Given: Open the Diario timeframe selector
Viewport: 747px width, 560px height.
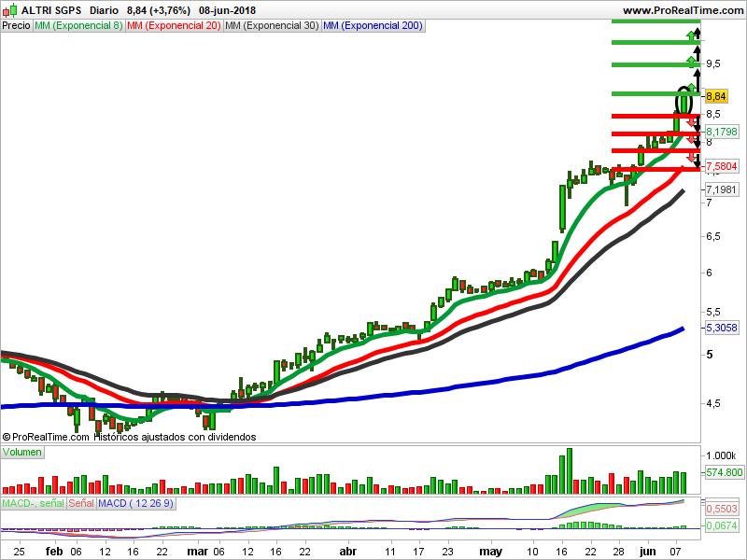Looking at the screenshot, I should click(x=104, y=10).
